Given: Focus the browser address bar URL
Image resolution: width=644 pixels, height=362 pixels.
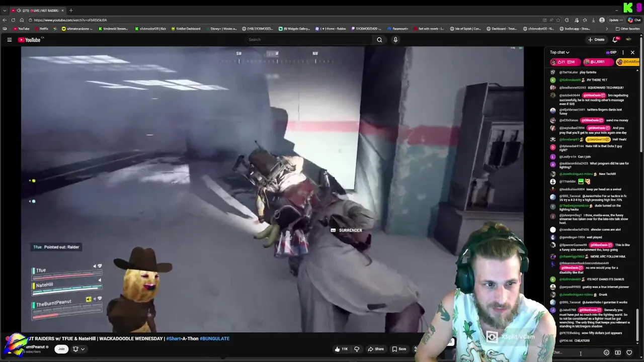Looking at the screenshot, I should 70,20.
